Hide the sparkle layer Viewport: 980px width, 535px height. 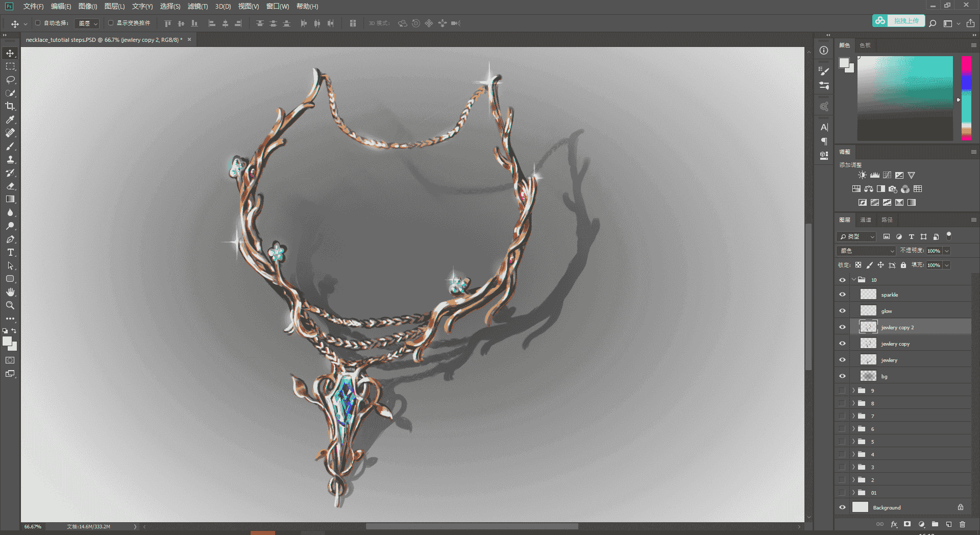842,295
